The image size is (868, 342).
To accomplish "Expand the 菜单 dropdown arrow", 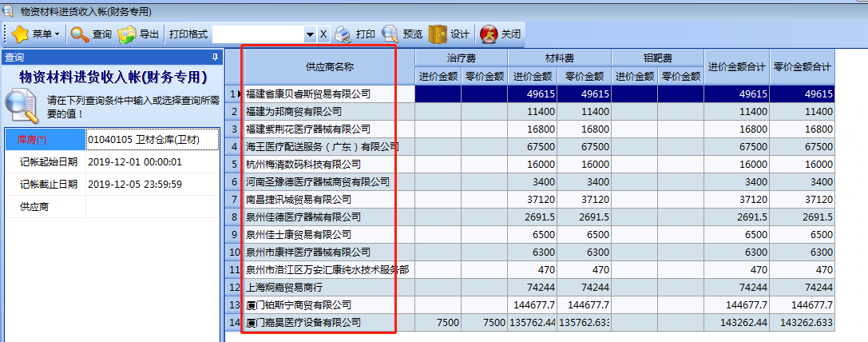I will [57, 34].
